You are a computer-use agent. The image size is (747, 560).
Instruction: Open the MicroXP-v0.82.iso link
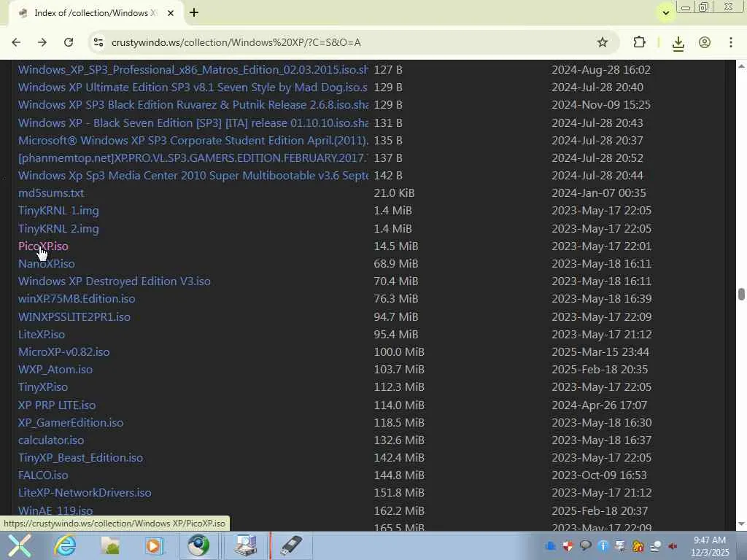64,352
